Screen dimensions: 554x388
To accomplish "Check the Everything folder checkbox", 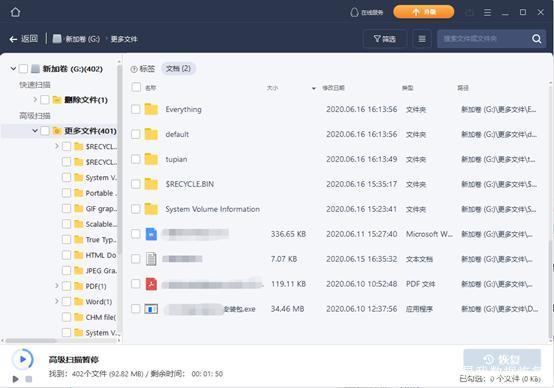I will coord(136,109).
